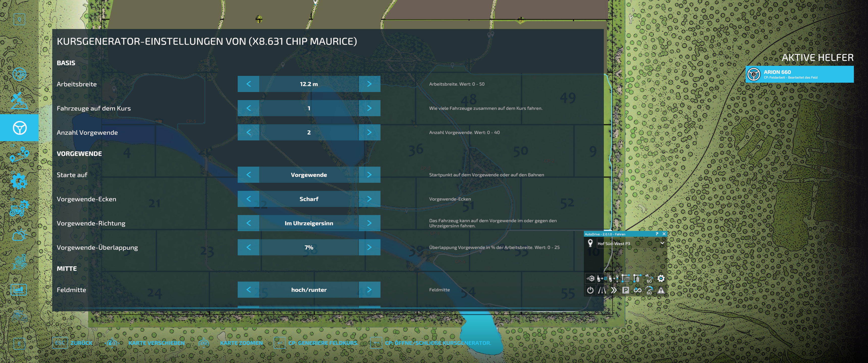Switch Starte auf to previous option
Viewport: 868px width, 363px height.
point(249,175)
